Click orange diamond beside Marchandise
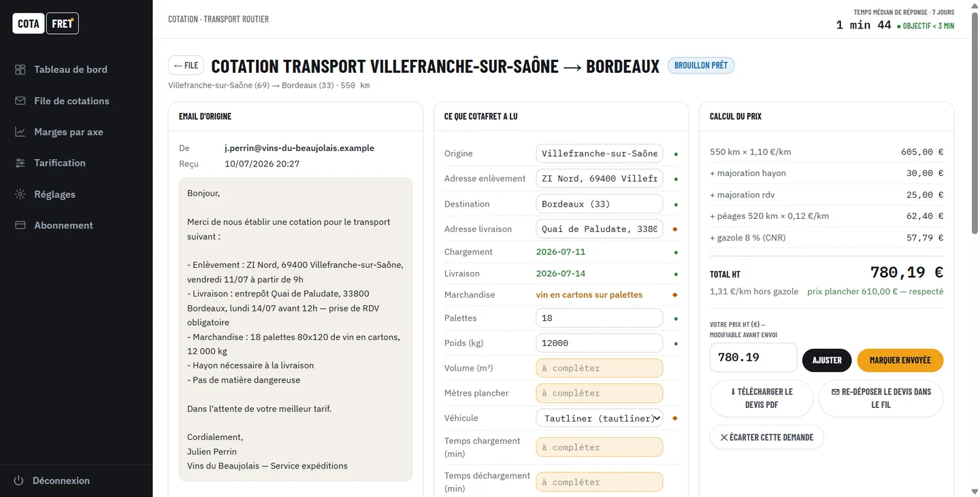The width and height of the screenshot is (980, 497). 675,295
